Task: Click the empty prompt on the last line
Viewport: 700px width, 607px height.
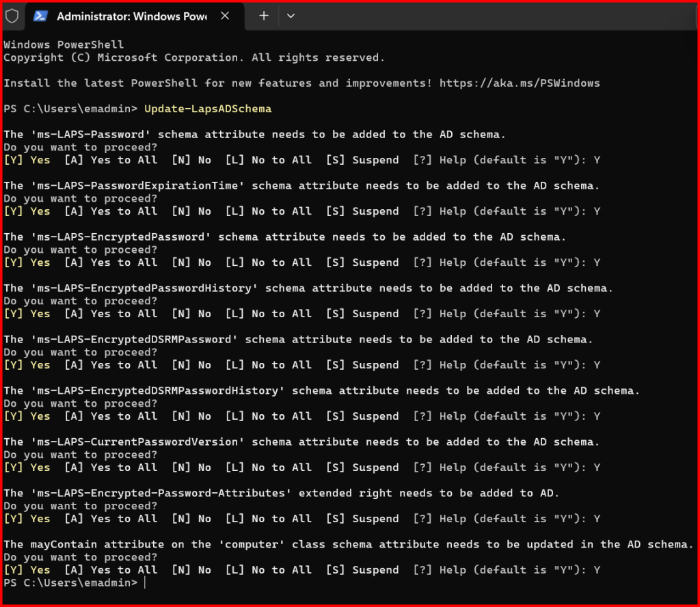Action: click(145, 582)
